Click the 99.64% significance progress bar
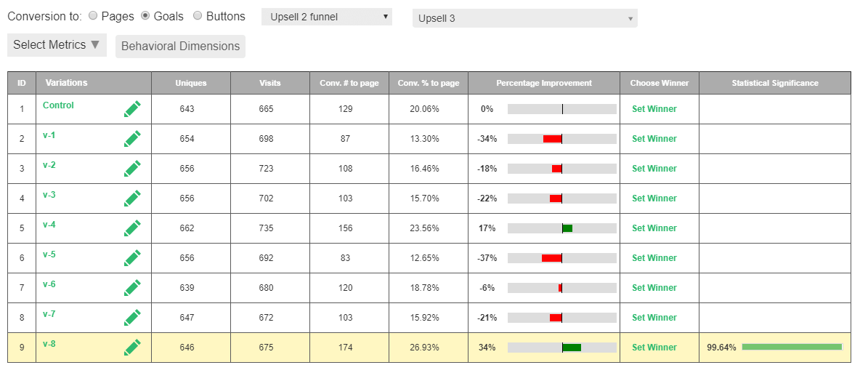 point(791,348)
